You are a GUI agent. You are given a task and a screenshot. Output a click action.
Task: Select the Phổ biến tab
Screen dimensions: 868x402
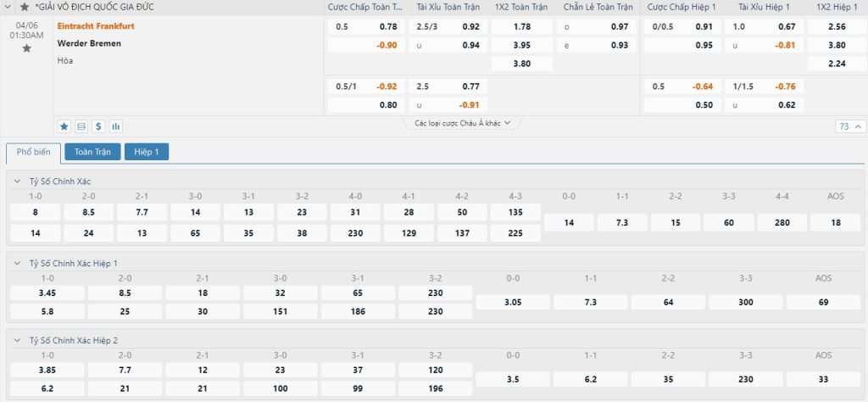(34, 152)
